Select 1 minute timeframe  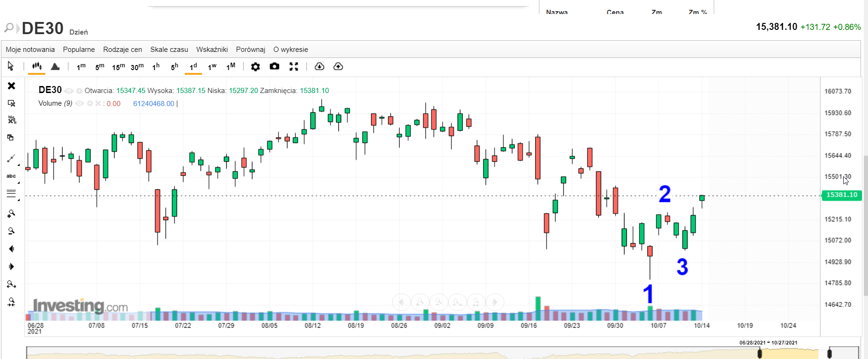click(x=81, y=66)
